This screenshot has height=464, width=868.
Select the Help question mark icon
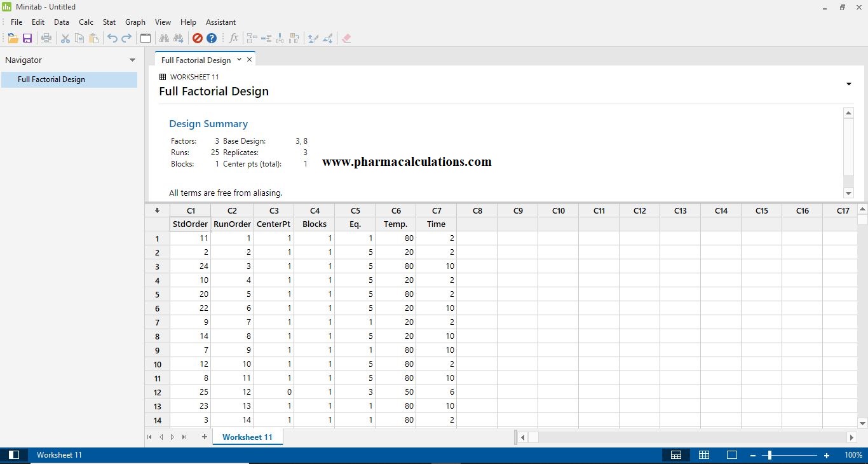212,38
